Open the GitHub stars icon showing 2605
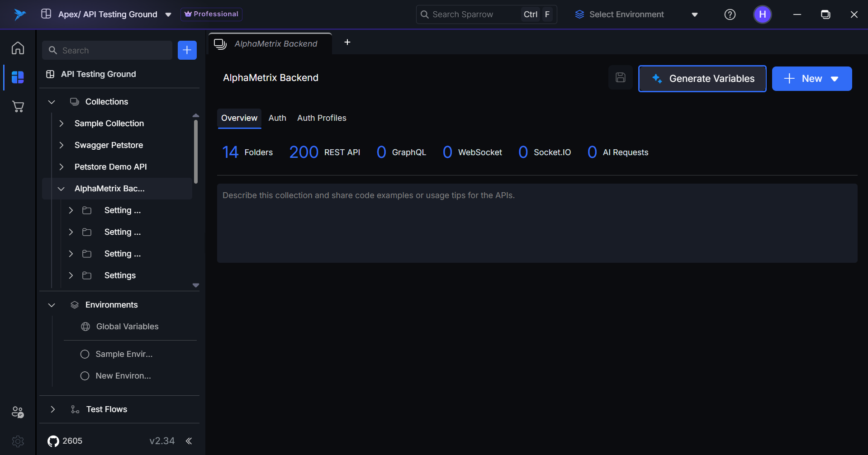The image size is (868, 455). 53,441
